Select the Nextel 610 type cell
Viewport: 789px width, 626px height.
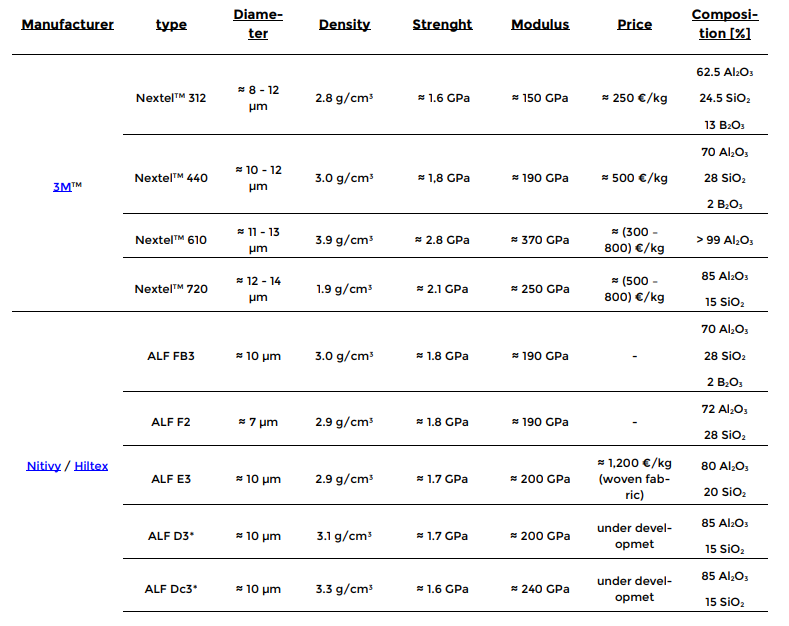171,240
